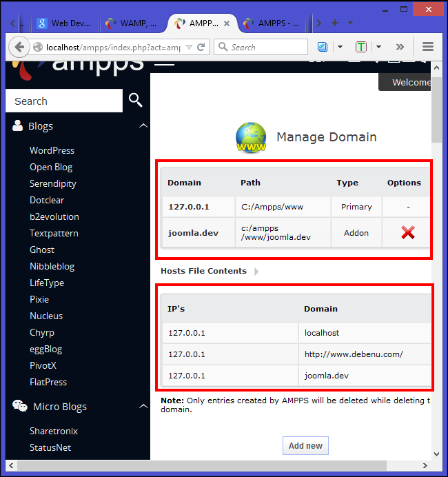Image resolution: width=448 pixels, height=477 pixels.
Task: Click the browser back arrow button
Action: [19, 47]
